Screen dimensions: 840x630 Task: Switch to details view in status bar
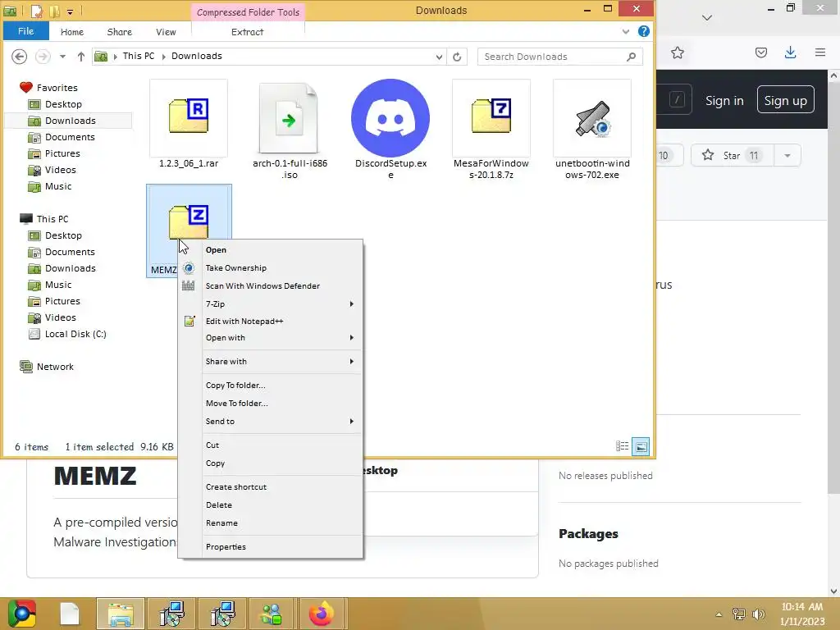(x=622, y=446)
